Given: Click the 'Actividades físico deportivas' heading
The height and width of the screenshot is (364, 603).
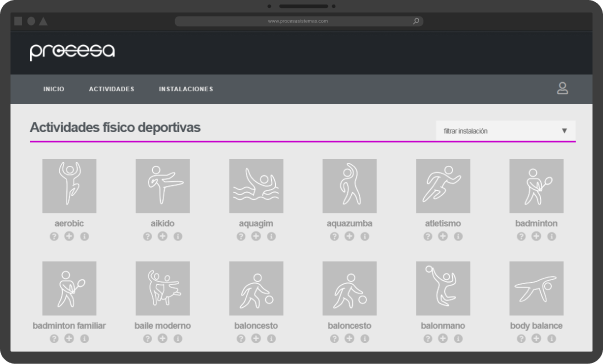Looking at the screenshot, I should click(115, 127).
